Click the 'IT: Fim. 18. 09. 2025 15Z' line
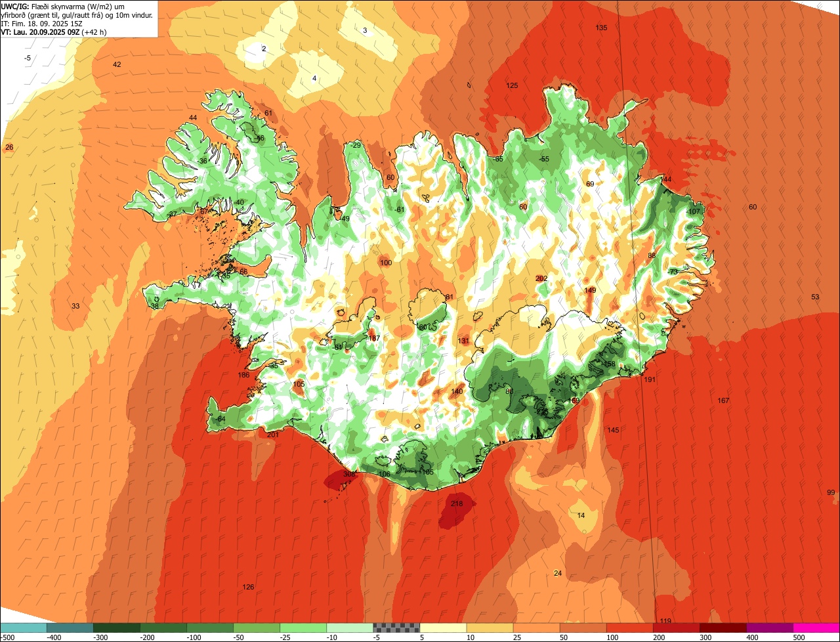Image resolution: width=840 pixels, height=642 pixels. (x=41, y=23)
